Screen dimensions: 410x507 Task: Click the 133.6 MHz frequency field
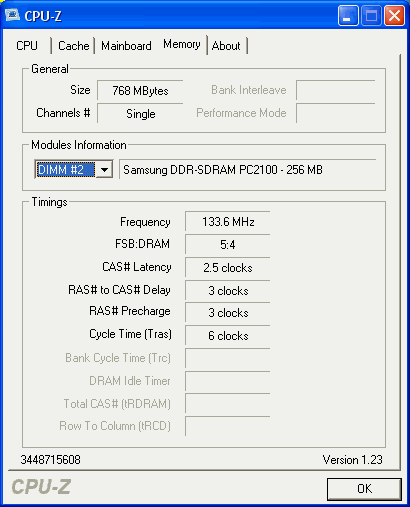tap(228, 221)
